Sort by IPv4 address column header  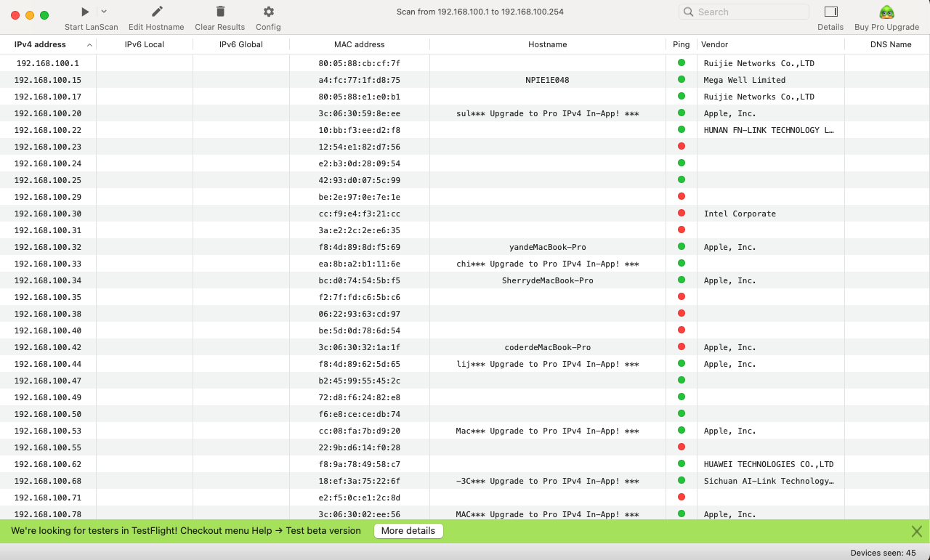point(40,44)
